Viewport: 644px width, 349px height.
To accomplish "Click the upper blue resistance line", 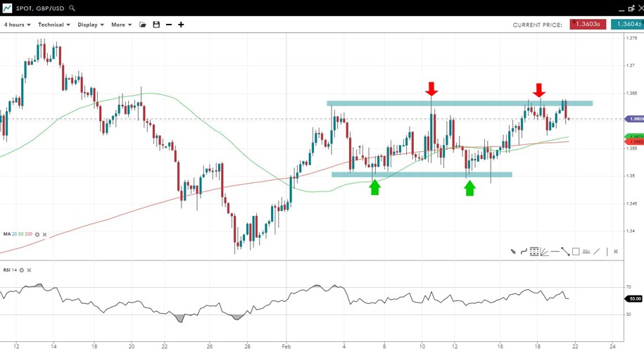I will tap(459, 103).
